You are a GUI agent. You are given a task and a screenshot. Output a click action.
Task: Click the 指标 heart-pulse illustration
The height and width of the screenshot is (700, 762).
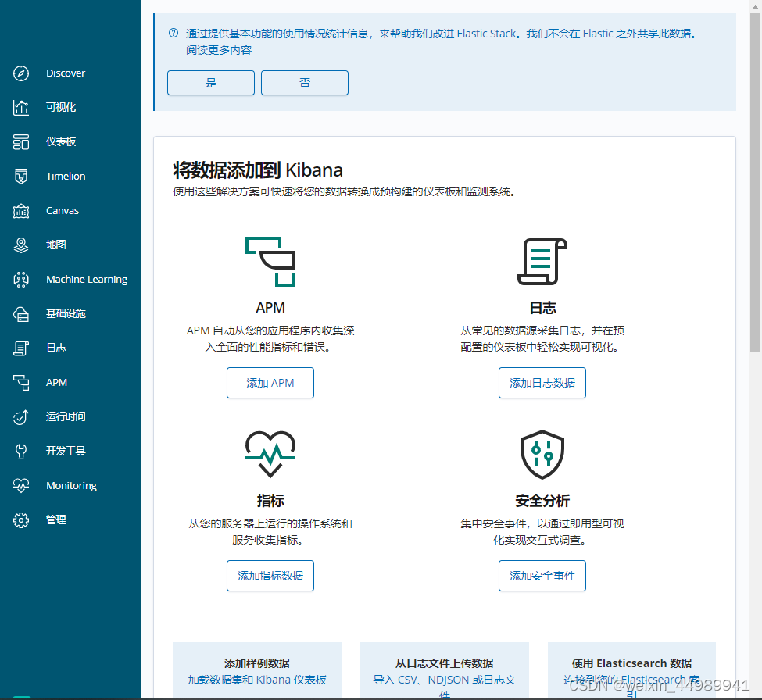[x=270, y=454]
